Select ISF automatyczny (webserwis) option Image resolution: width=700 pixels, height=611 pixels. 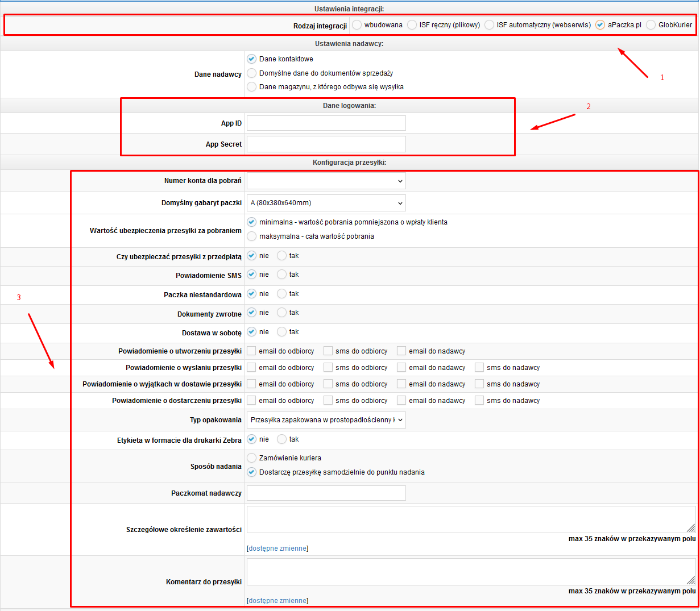tap(489, 25)
